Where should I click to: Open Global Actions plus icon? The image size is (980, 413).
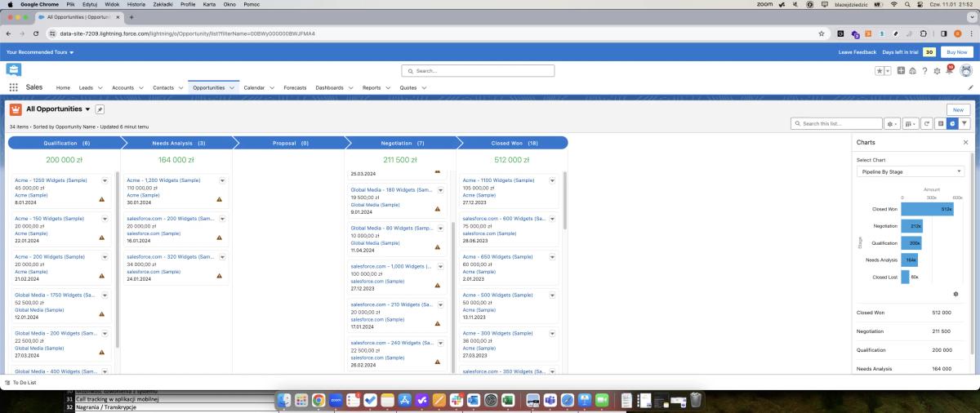coord(901,71)
